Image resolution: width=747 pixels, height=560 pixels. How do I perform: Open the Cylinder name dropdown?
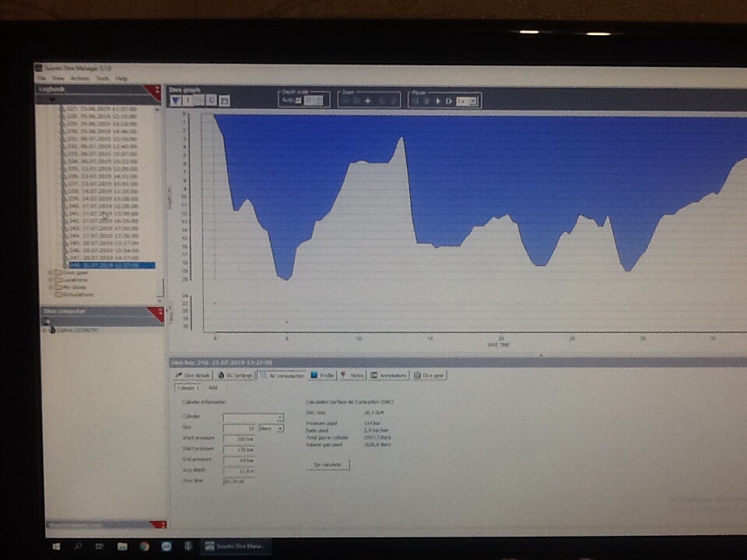point(280,417)
